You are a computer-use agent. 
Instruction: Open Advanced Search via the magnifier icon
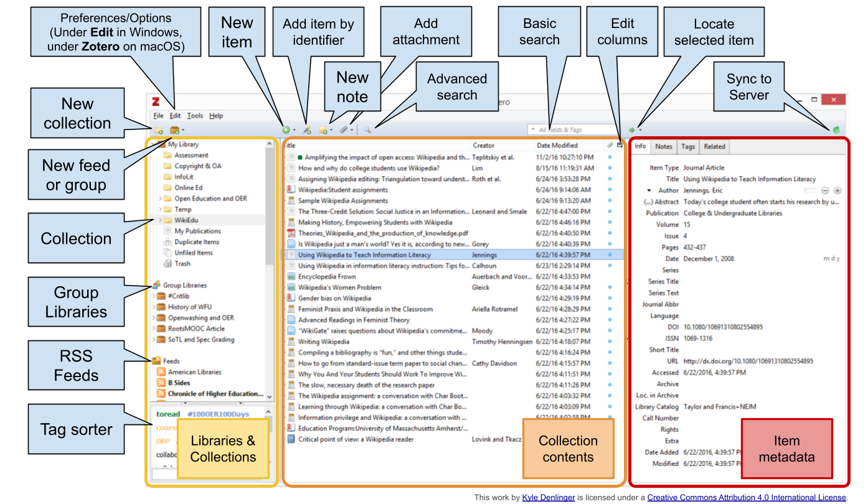(367, 130)
